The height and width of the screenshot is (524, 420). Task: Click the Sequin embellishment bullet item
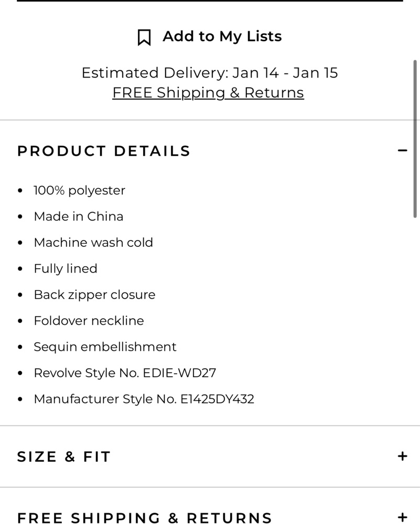pyautogui.click(x=105, y=347)
